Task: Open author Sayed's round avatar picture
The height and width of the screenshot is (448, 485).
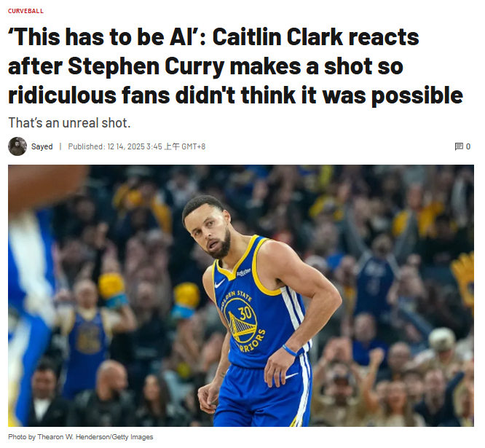Action: pos(17,146)
